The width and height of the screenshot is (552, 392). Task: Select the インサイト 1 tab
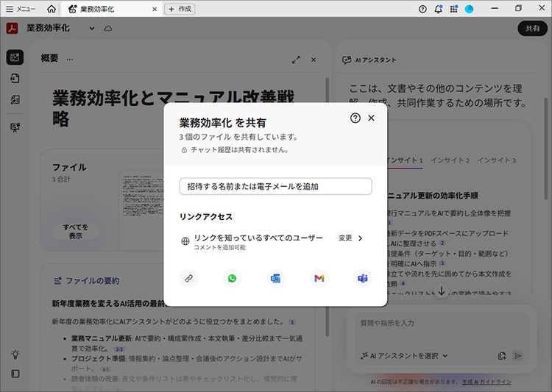coord(405,160)
